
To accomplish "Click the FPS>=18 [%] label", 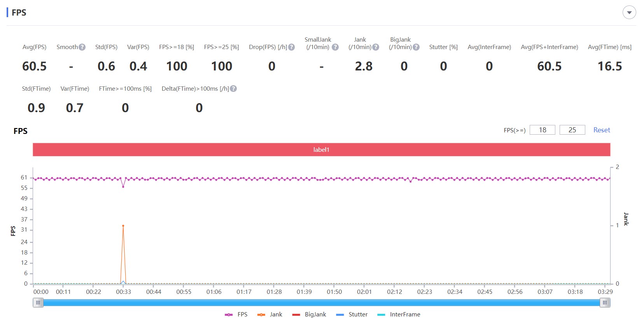I will pos(177,47).
